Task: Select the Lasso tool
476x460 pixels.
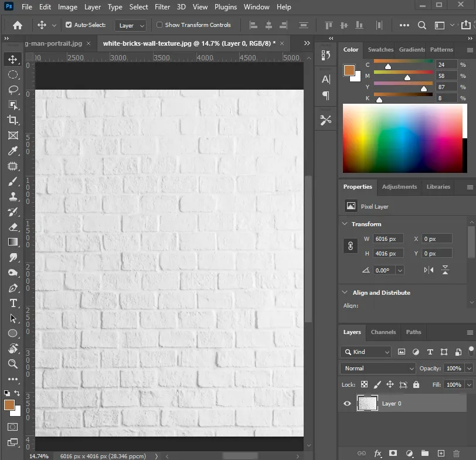Action: coord(13,90)
